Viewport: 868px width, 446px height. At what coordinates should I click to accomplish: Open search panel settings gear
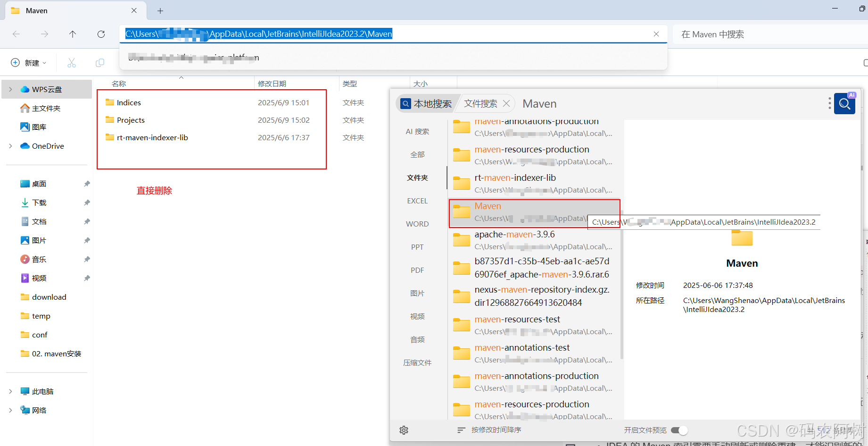(404, 430)
